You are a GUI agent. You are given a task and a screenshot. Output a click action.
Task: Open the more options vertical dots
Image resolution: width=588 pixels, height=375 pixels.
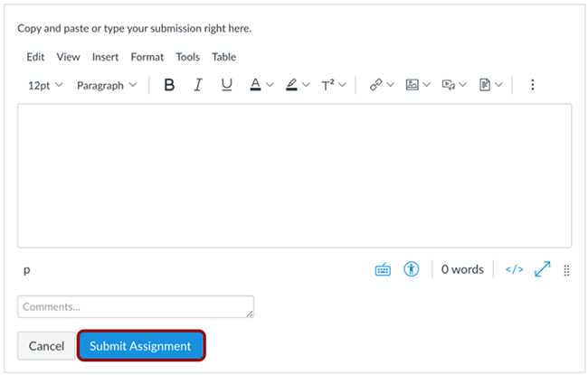tap(533, 85)
